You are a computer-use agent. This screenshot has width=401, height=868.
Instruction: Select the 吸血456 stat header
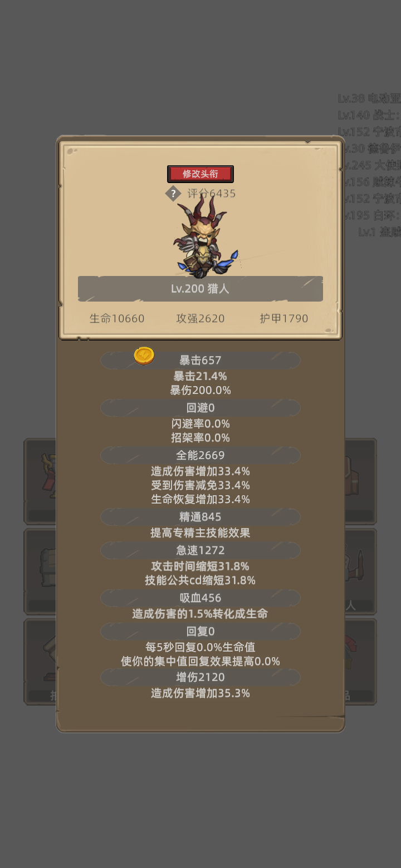[200, 598]
